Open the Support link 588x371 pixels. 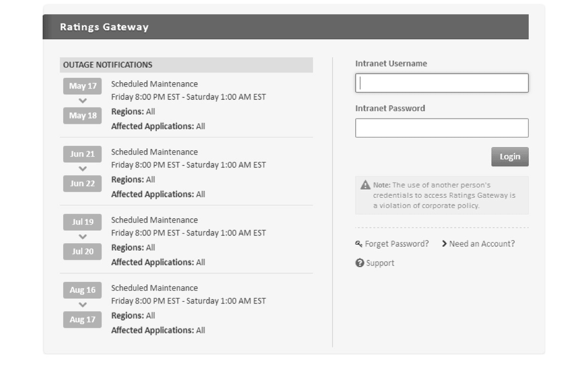pos(380,263)
